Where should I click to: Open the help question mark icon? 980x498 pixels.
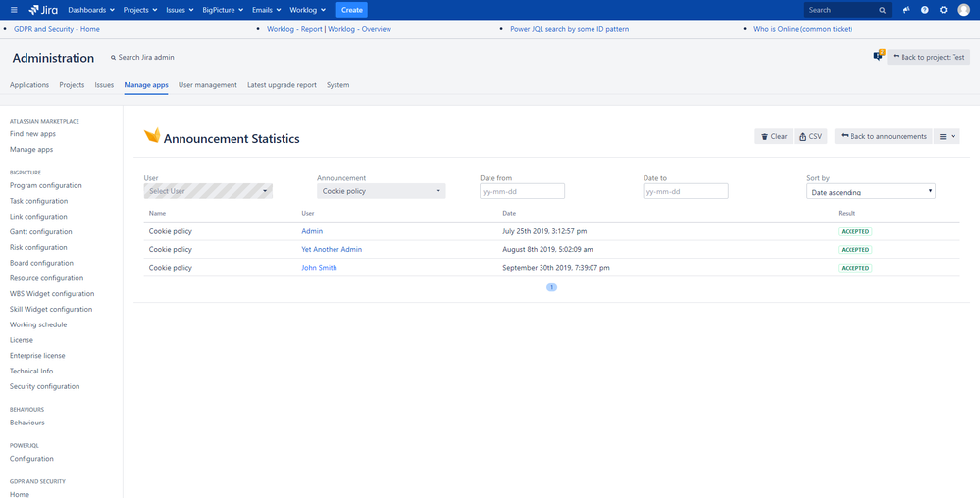point(925,10)
